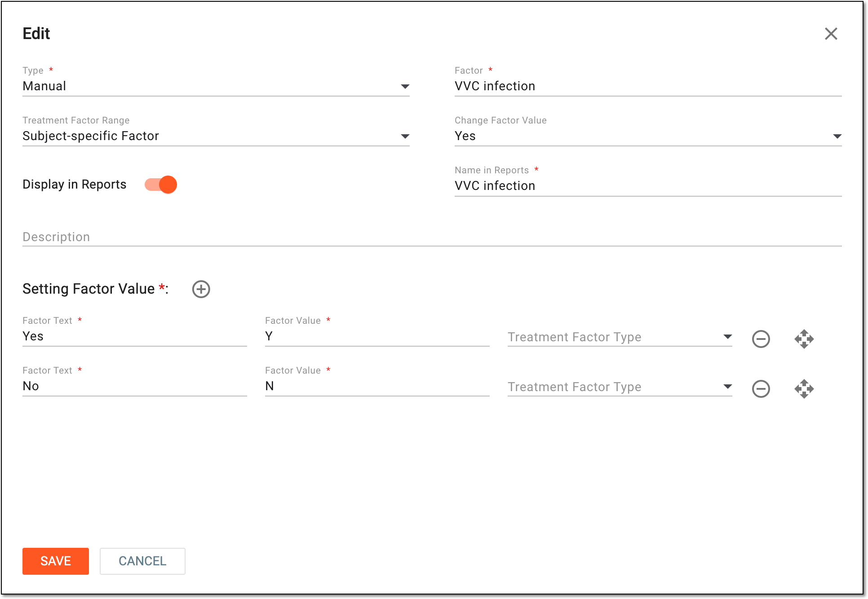868x599 pixels.
Task: Edit Factor Text field containing Yes
Action: pyautogui.click(x=134, y=336)
